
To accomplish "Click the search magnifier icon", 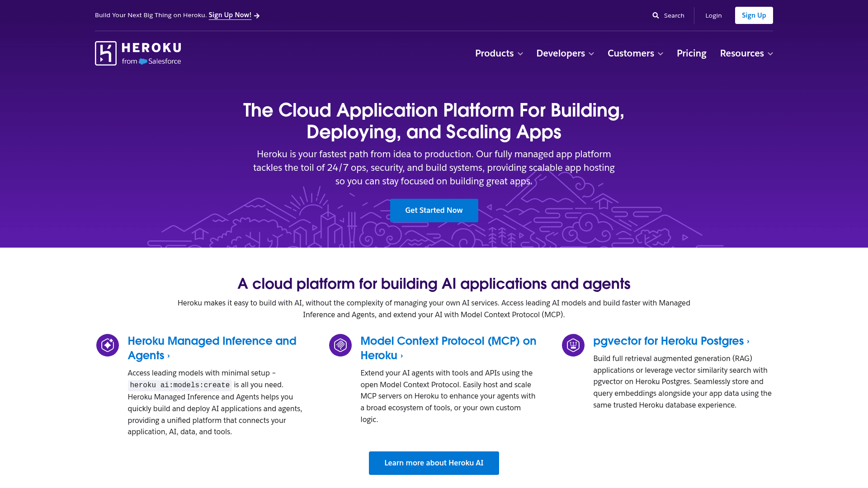I will [656, 15].
